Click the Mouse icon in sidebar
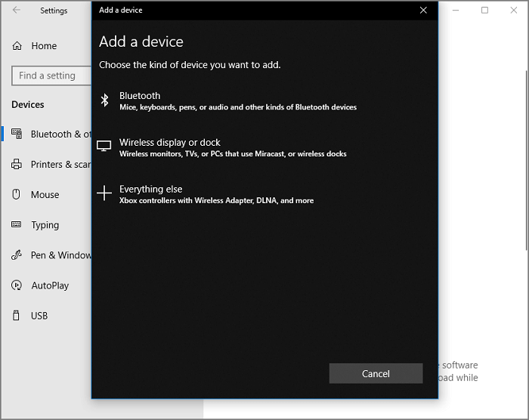Image resolution: width=529 pixels, height=420 pixels. coord(17,195)
